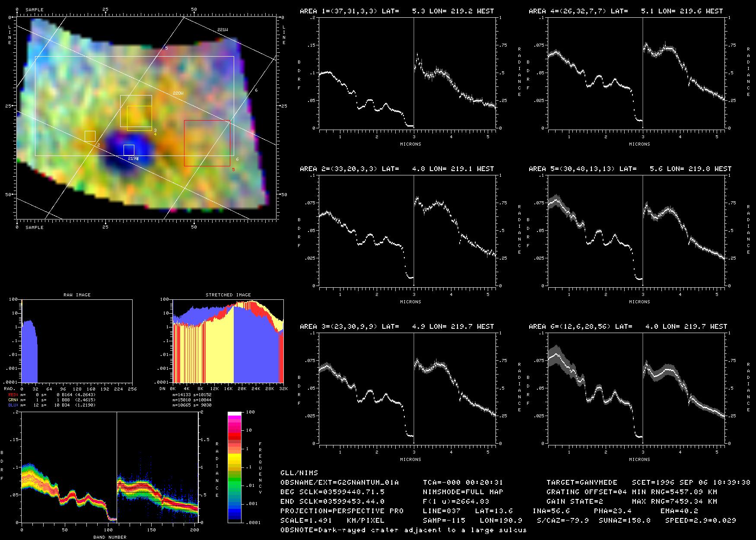Click the LON=190.9 value in the footer
The height and width of the screenshot is (540, 756).
501,521
